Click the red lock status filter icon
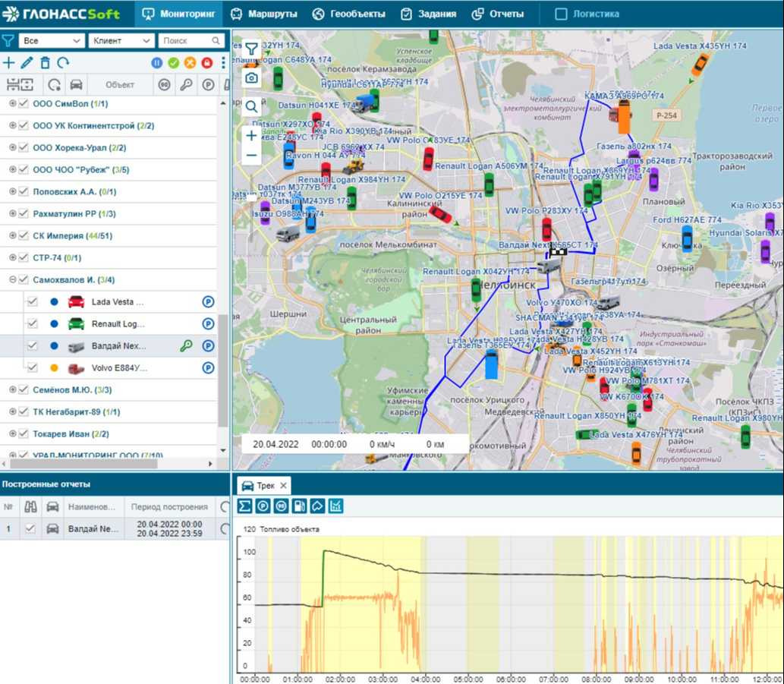Screen dimensions: 784x684 point(206,62)
